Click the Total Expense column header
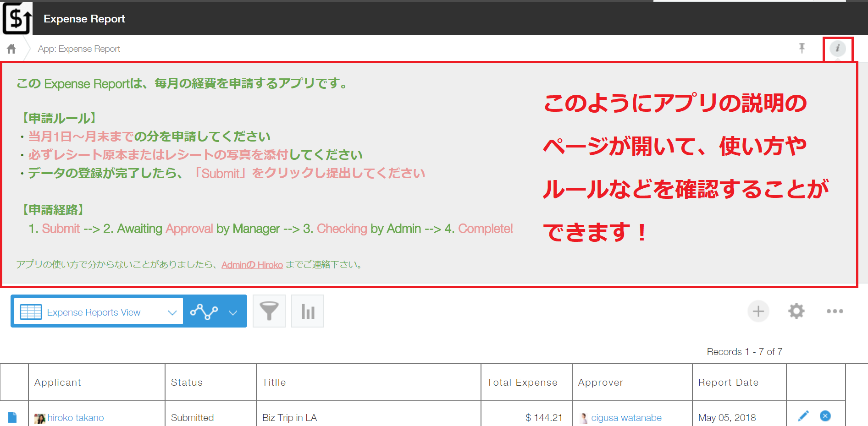This screenshot has width=868, height=426. point(522,382)
